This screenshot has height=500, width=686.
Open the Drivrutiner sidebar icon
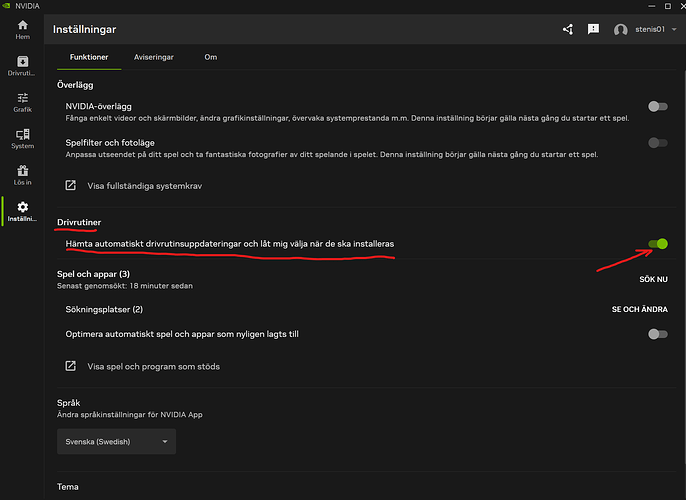tap(23, 61)
